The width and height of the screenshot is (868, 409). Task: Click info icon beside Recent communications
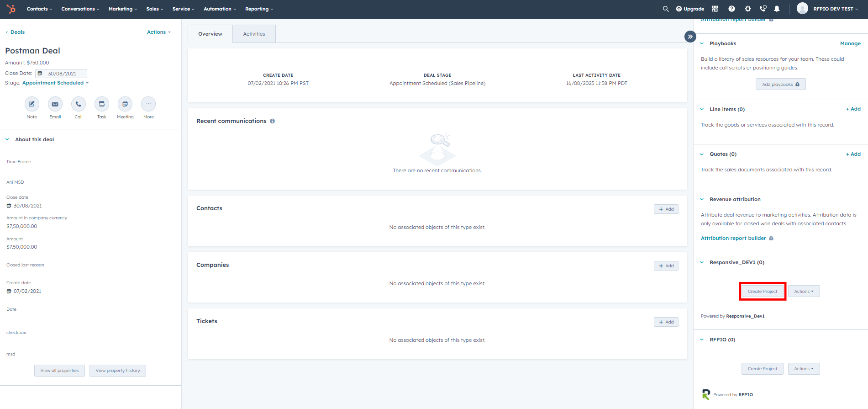[x=273, y=121]
